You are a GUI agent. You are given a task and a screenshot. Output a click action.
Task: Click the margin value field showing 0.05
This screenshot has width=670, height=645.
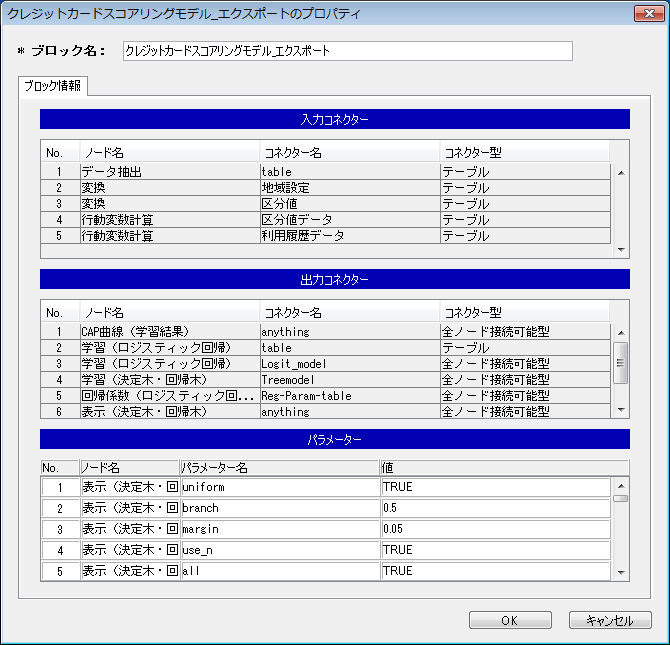(x=495, y=529)
